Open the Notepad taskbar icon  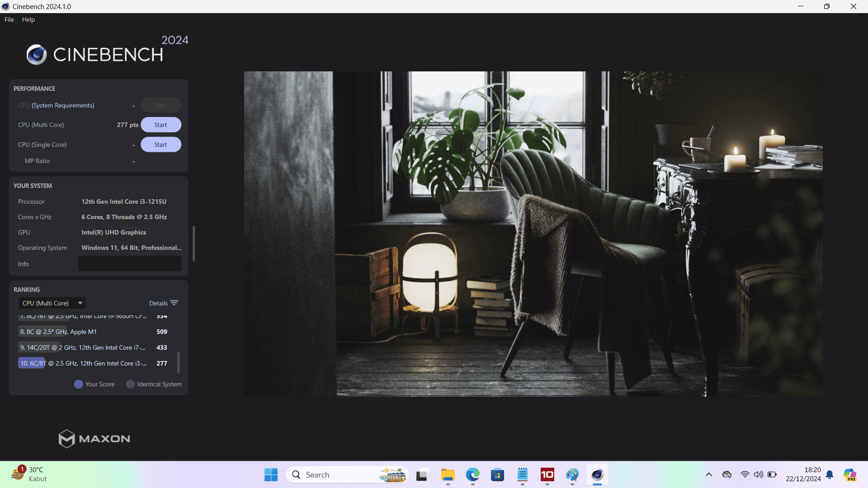pos(523,475)
